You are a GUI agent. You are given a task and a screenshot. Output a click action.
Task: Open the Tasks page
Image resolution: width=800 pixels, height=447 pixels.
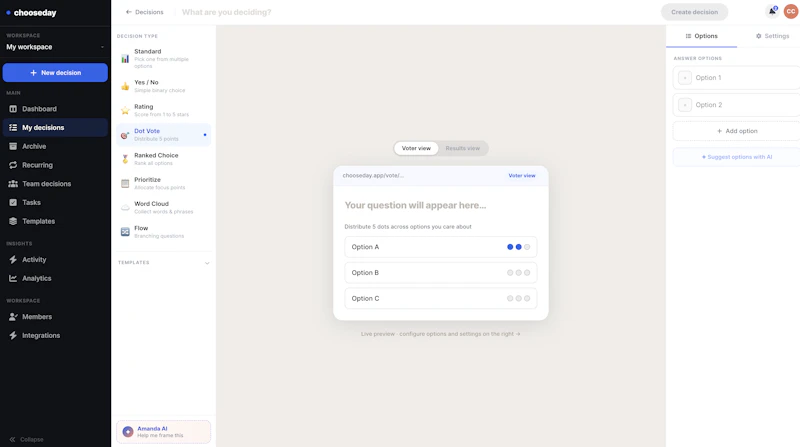55,203
